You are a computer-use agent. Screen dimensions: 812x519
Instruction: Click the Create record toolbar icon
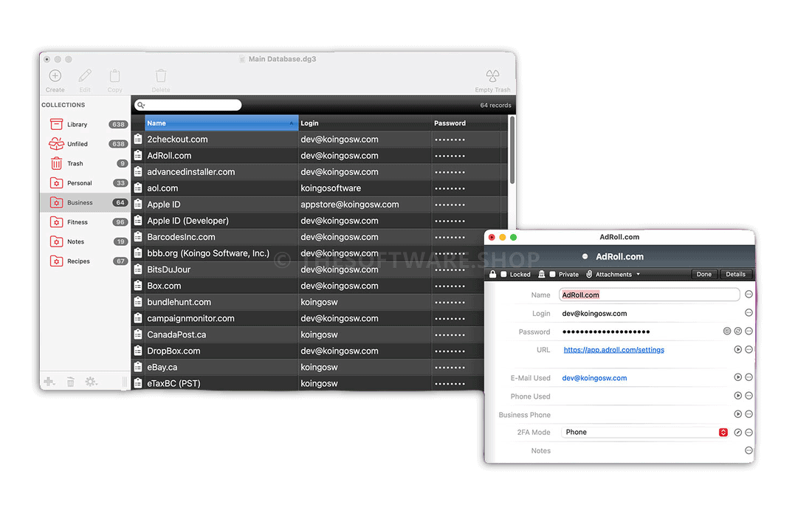[55, 76]
